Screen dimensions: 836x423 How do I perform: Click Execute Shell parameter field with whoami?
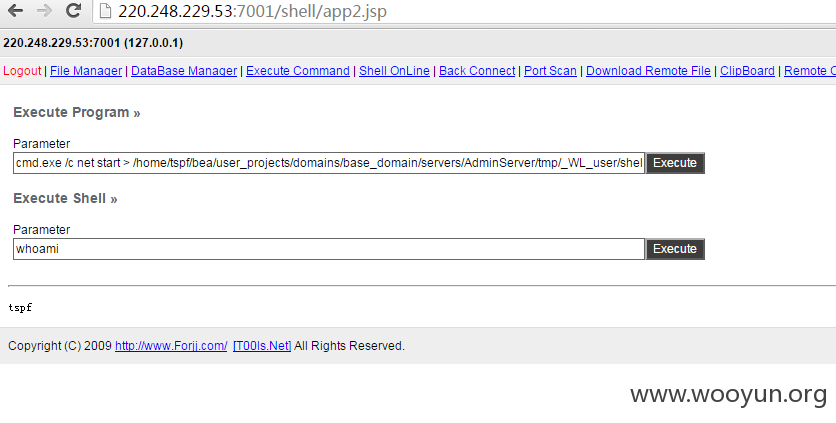(329, 249)
